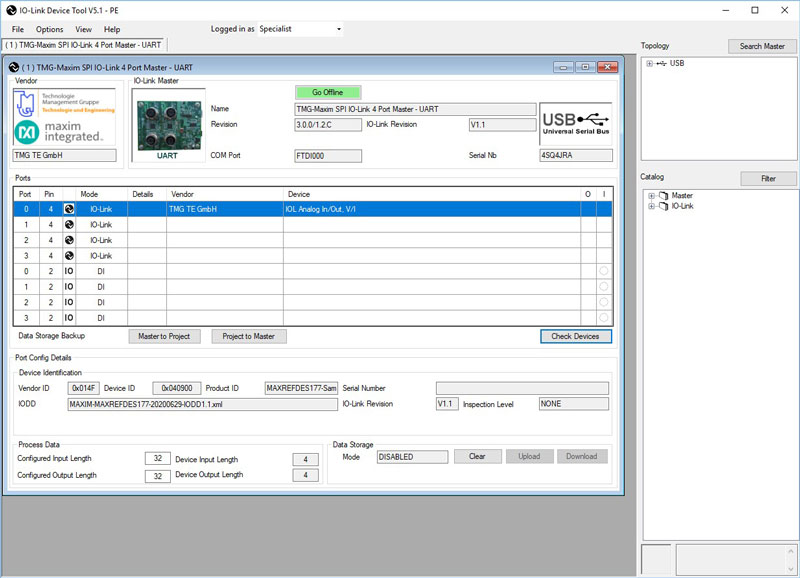Click the Master folder icon in Catalog
The width and height of the screenshot is (800, 578).
663,195
